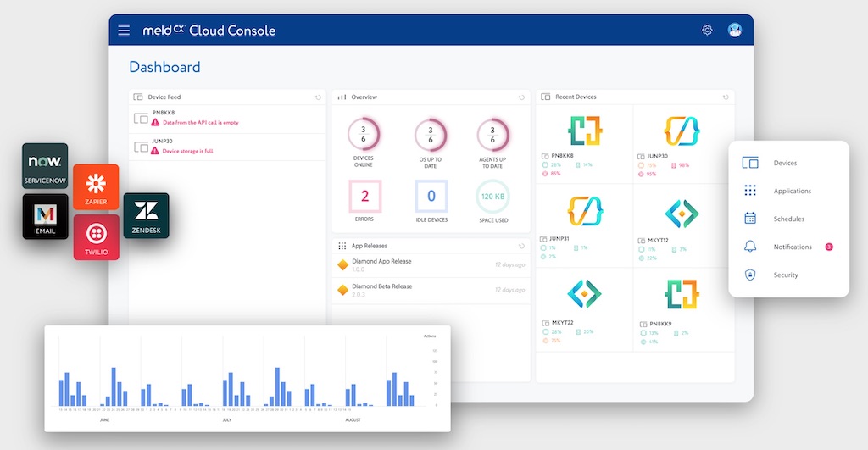The width and height of the screenshot is (868, 450).
Task: Click the ServiceNow integration tile
Action: tap(45, 166)
